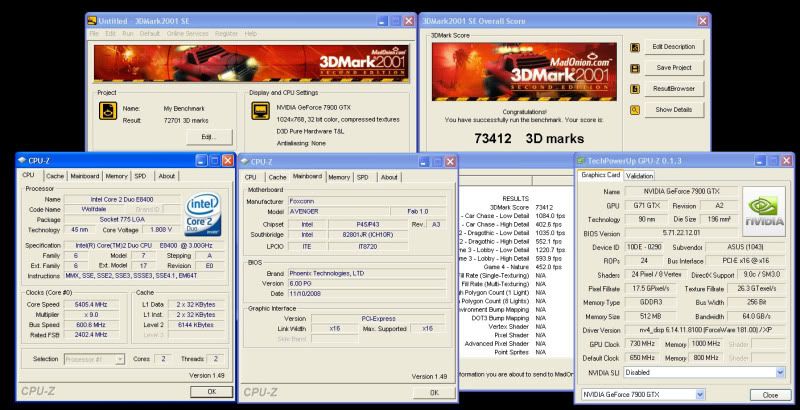
Task: Click the Show Details magnifier icon
Action: coord(635,110)
